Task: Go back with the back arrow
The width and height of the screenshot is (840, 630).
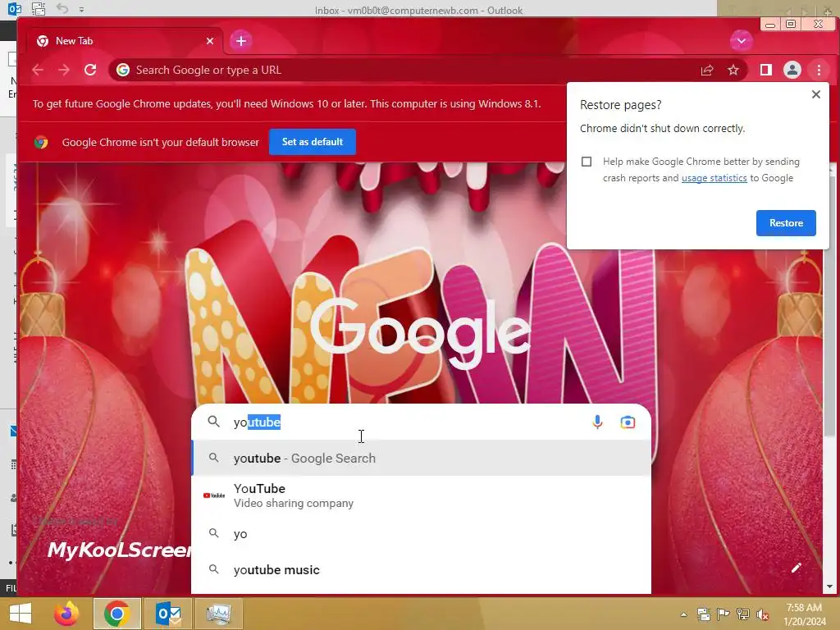Action: (38, 70)
